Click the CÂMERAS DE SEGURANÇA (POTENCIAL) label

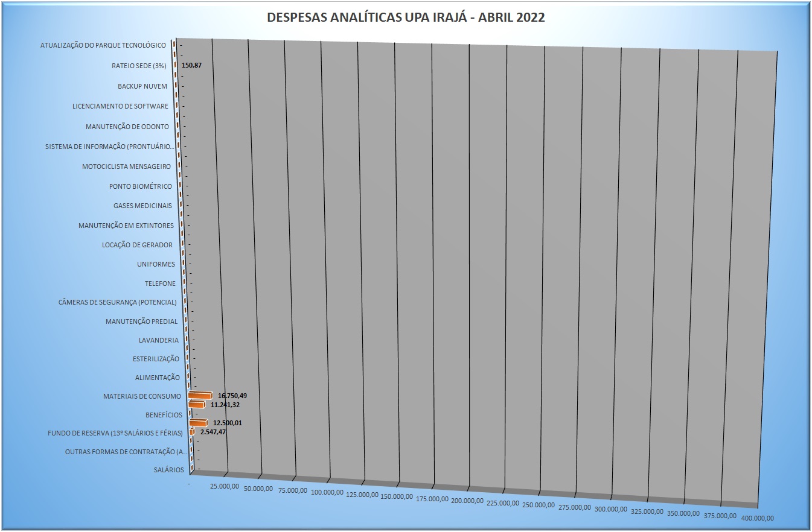[118, 302]
